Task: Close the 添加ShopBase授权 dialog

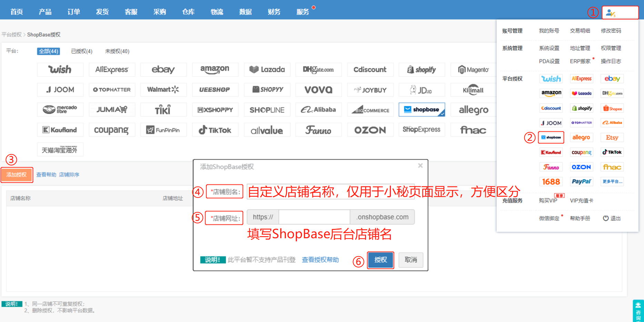Action: coord(420,165)
